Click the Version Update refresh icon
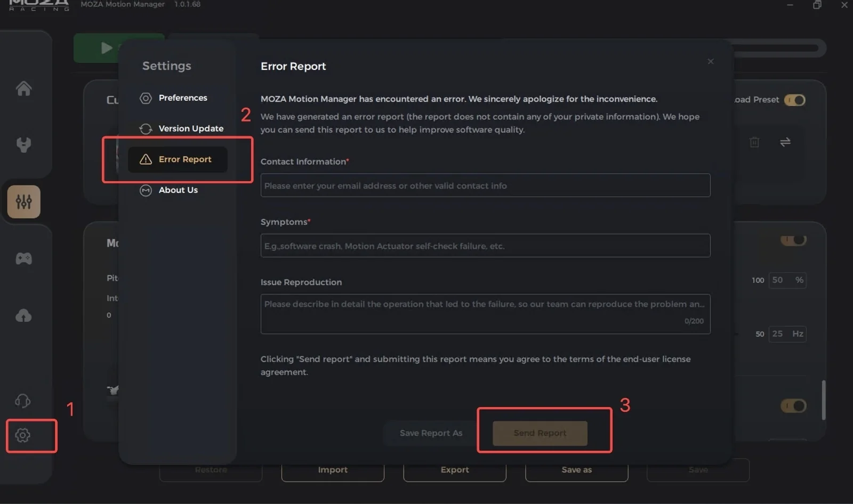This screenshot has height=504, width=853. click(146, 129)
